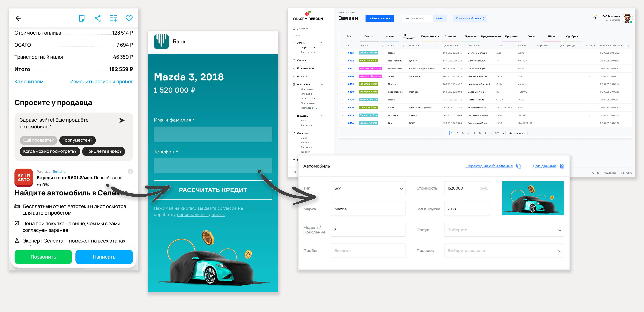This screenshot has height=312, width=644.
Task: Open the Выберите подарки dropdown
Action: point(504,251)
